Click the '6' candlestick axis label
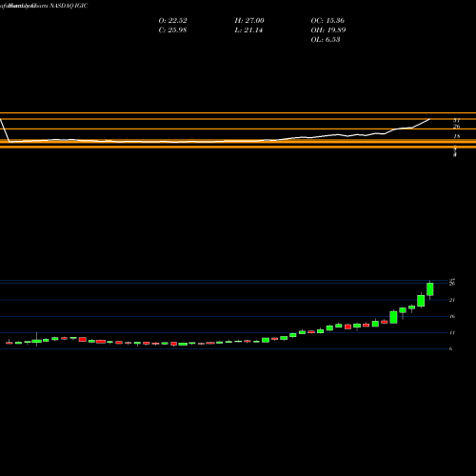The height and width of the screenshot is (476, 476). coord(450,348)
